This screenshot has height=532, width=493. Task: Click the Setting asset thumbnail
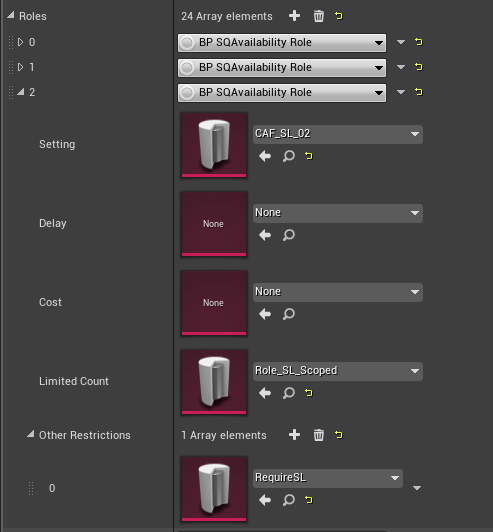click(214, 145)
